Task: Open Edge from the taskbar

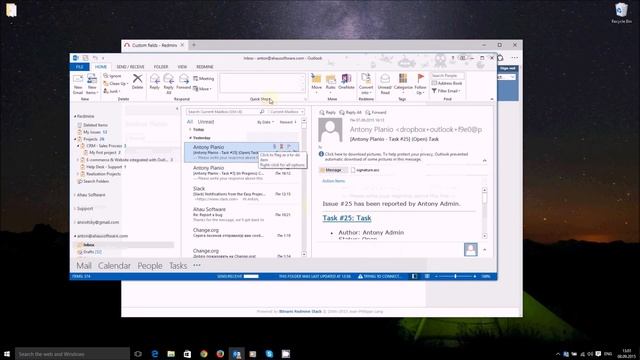Action: (155, 354)
